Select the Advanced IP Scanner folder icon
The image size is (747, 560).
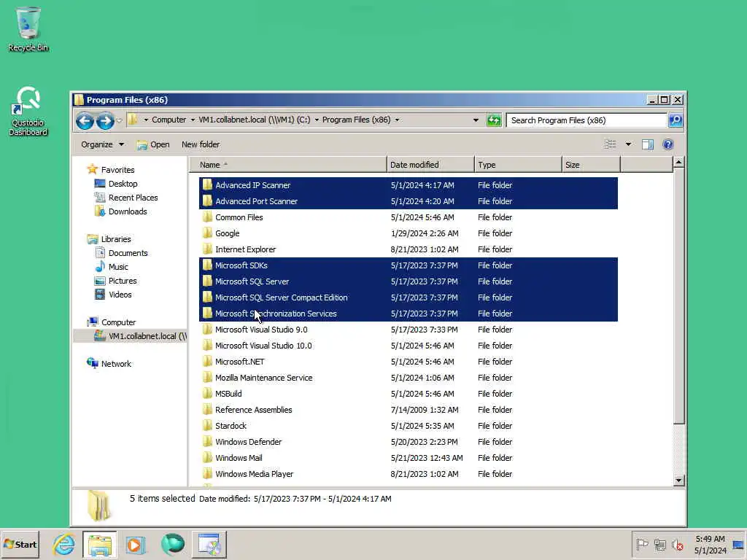click(x=206, y=184)
